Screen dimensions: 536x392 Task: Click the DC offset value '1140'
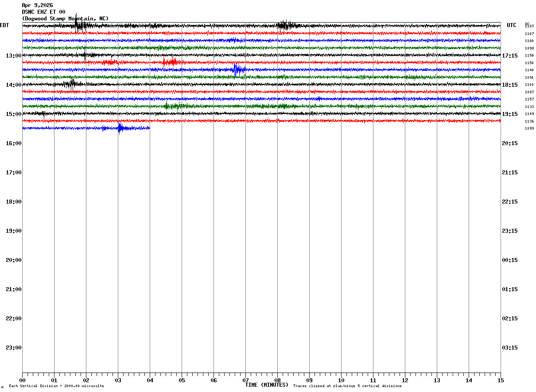point(529,70)
